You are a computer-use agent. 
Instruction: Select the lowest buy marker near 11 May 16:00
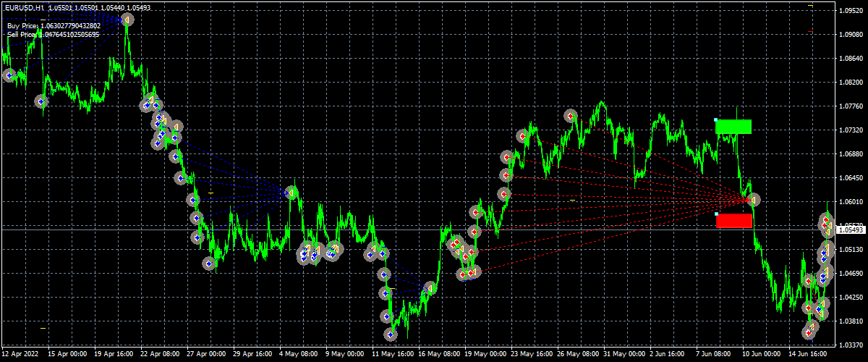[391, 334]
